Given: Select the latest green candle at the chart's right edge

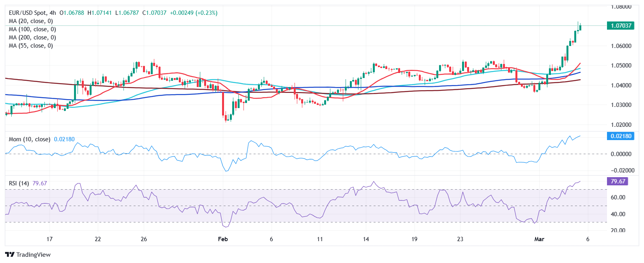Looking at the screenshot, I should [x=580, y=27].
